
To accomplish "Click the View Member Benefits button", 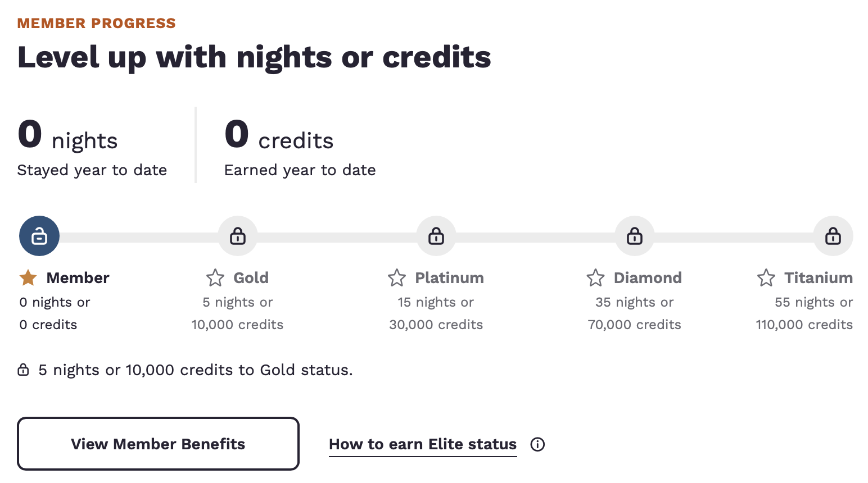I will coord(158,444).
